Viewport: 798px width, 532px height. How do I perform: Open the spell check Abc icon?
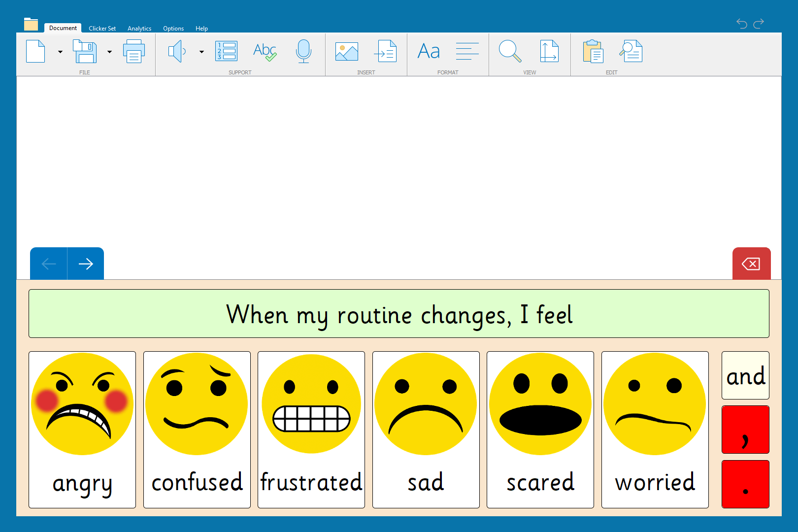point(265,51)
